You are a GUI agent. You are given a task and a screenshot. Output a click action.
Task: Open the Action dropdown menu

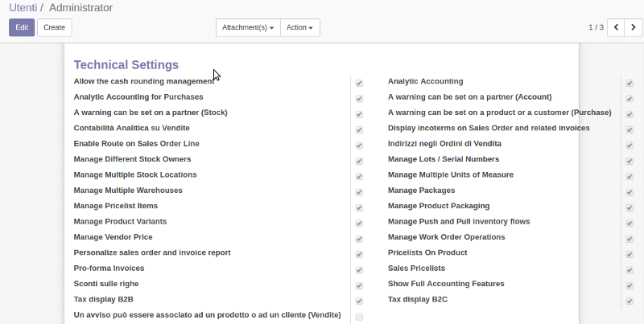[x=299, y=27]
